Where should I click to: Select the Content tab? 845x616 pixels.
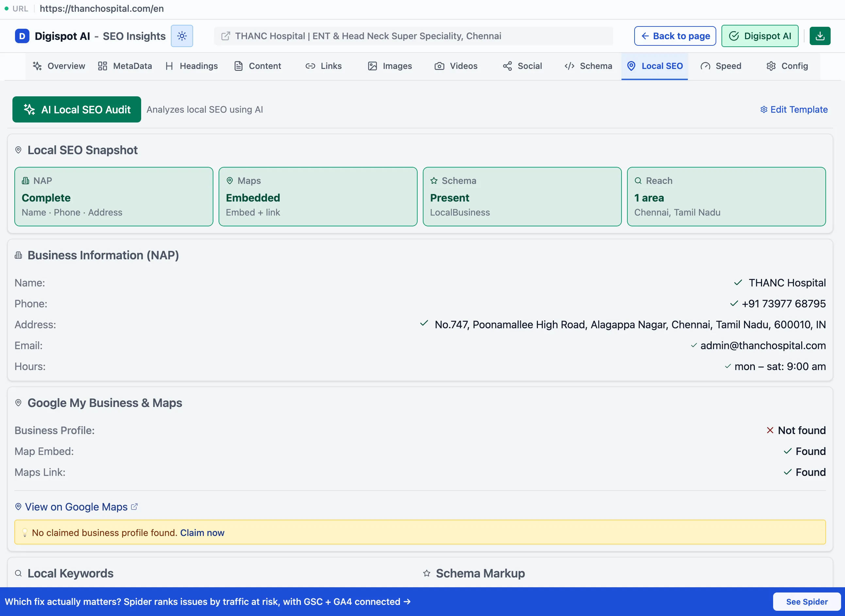258,66
